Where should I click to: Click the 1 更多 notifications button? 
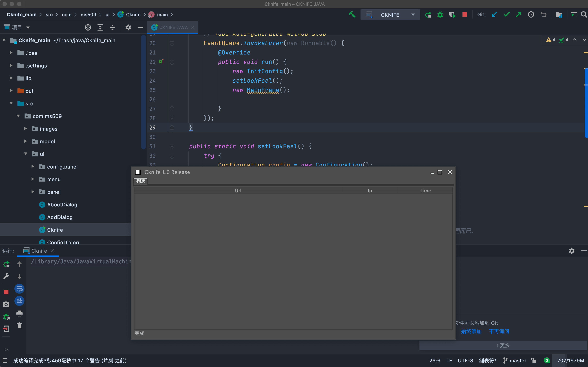coord(503,345)
